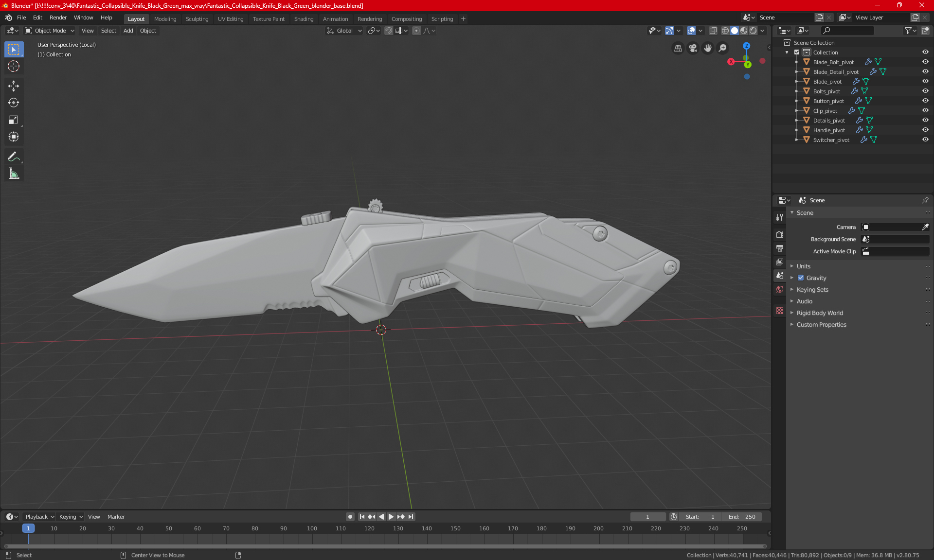Toggle camera view icon in viewport

pyautogui.click(x=693, y=48)
